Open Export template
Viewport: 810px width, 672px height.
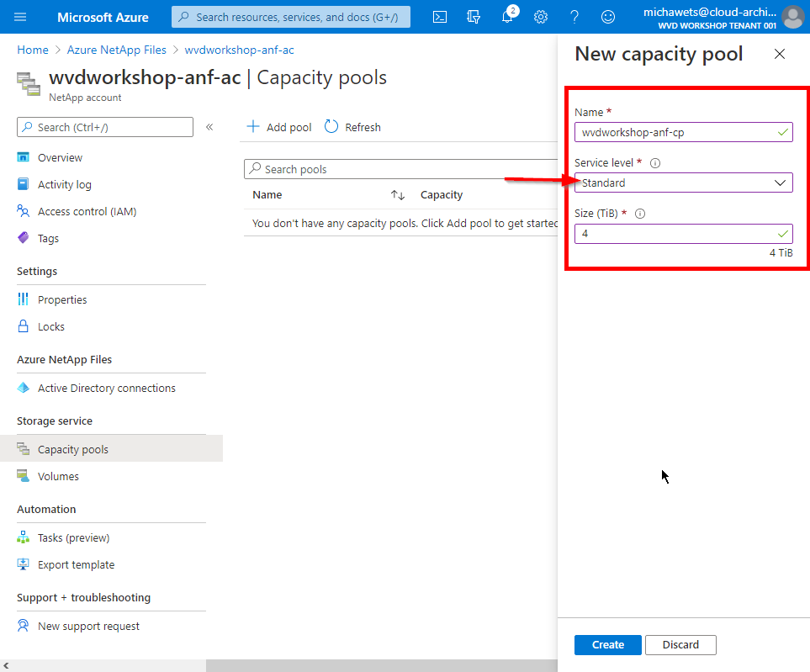pyautogui.click(x=76, y=564)
